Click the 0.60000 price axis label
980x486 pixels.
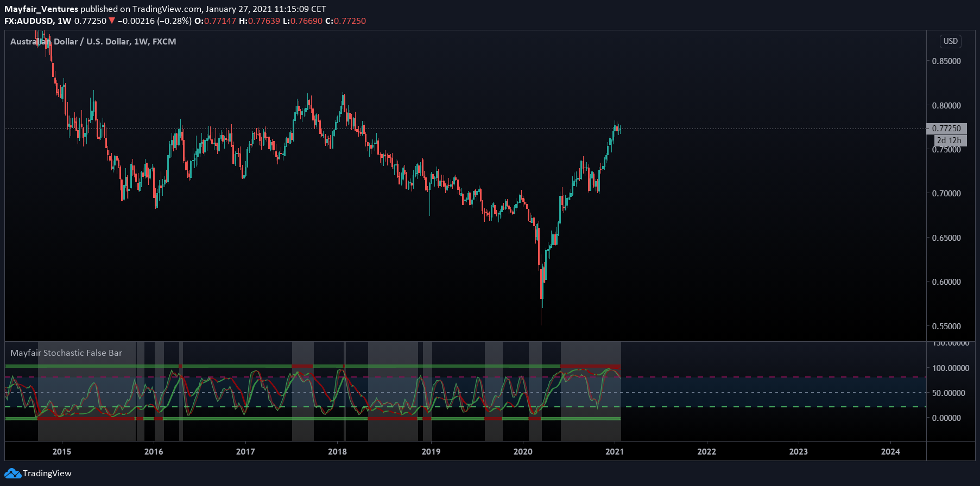pyautogui.click(x=946, y=282)
